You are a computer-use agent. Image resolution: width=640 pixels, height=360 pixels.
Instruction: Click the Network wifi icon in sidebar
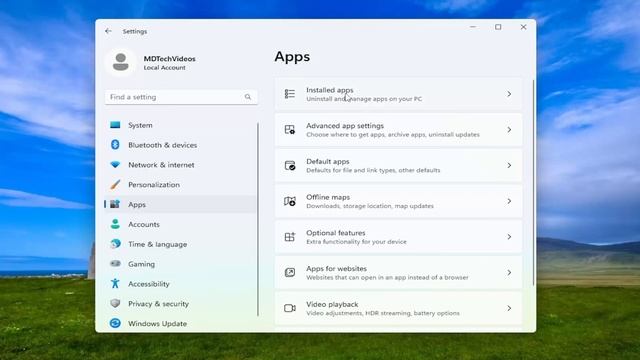point(115,164)
